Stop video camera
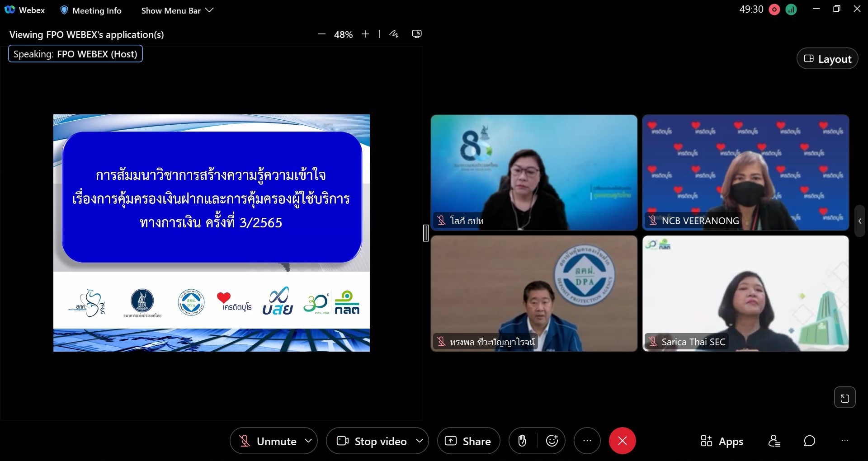 coord(372,441)
